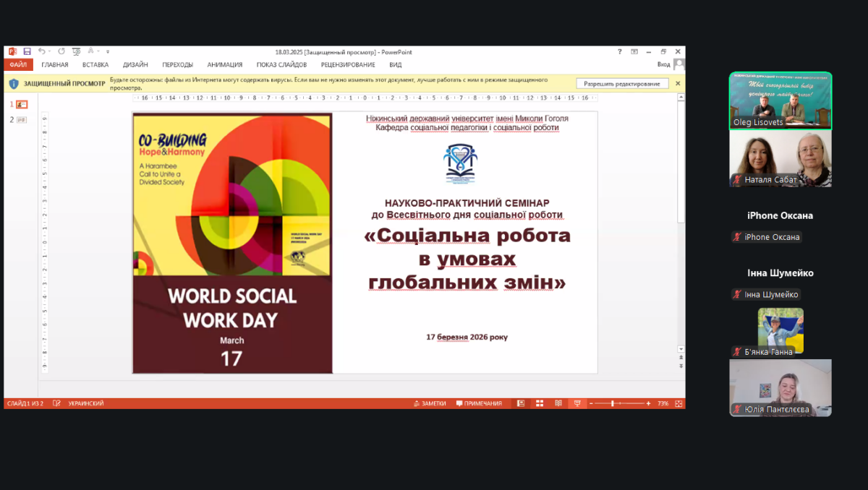Switch to Reading view icon in status bar
Image resolution: width=868 pixels, height=490 pixels.
click(x=558, y=403)
